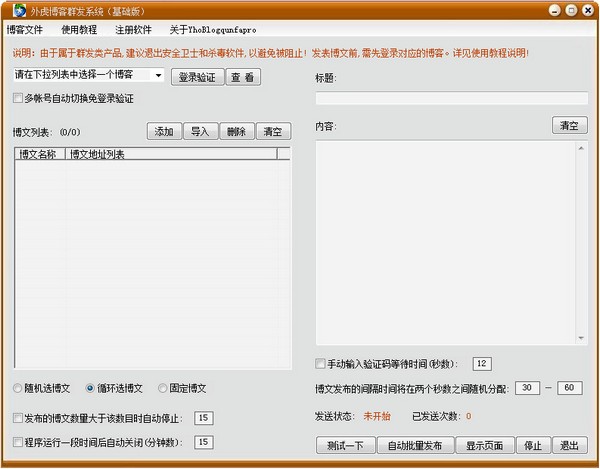Click the 删除 button
600x469 pixels.
coord(236,132)
